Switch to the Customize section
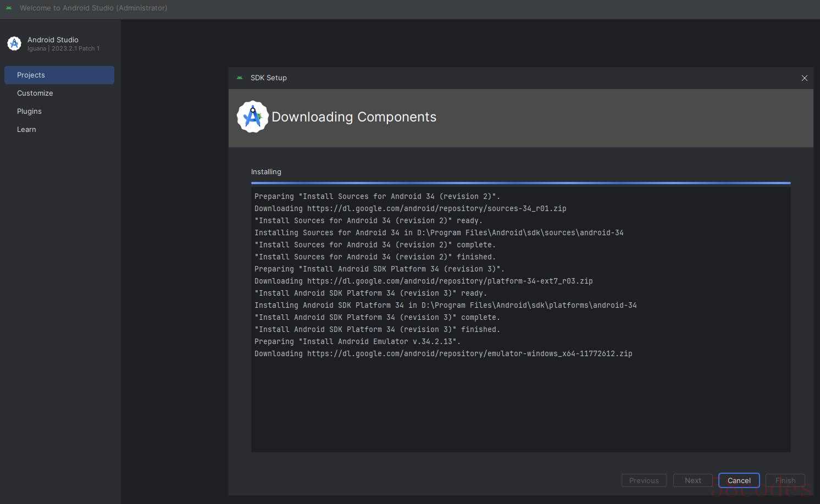The height and width of the screenshot is (504, 820). [x=59, y=93]
